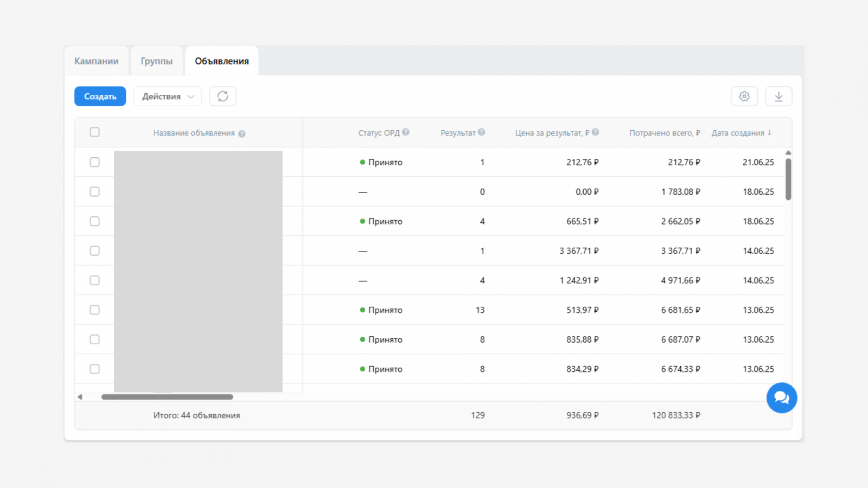Screen dimensions: 868x488
Task: Open the blue chat support bubble
Action: point(781,398)
